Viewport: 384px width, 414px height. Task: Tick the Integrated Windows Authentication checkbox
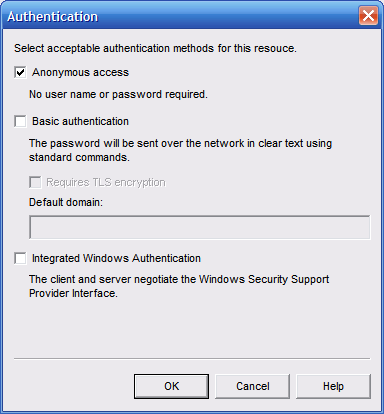click(20, 258)
